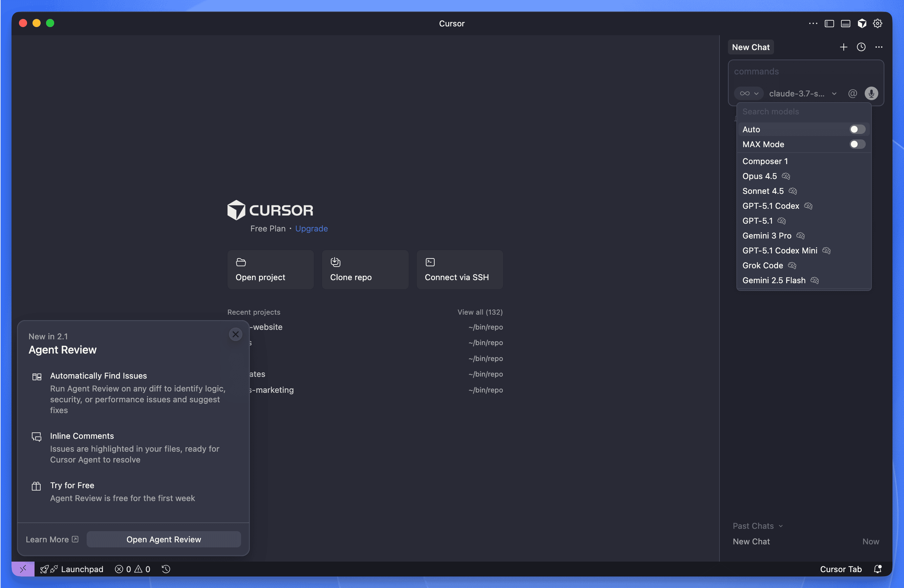
Task: Open the Open project panel
Action: point(270,269)
